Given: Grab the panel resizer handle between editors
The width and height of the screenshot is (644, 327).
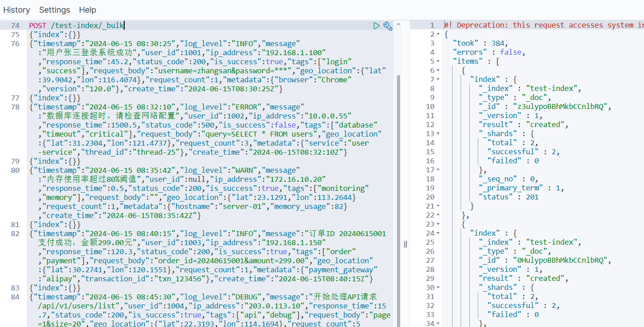Looking at the screenshot, I should coord(405,244).
